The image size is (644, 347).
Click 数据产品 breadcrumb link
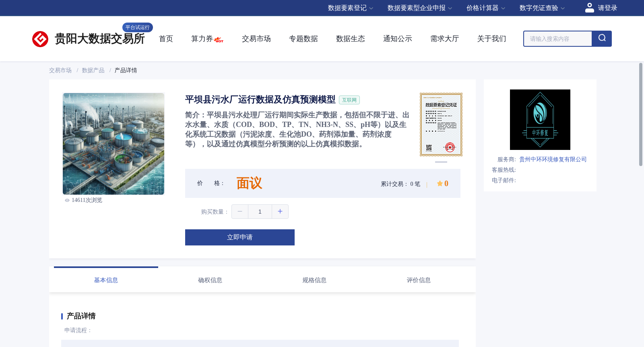[x=93, y=71]
